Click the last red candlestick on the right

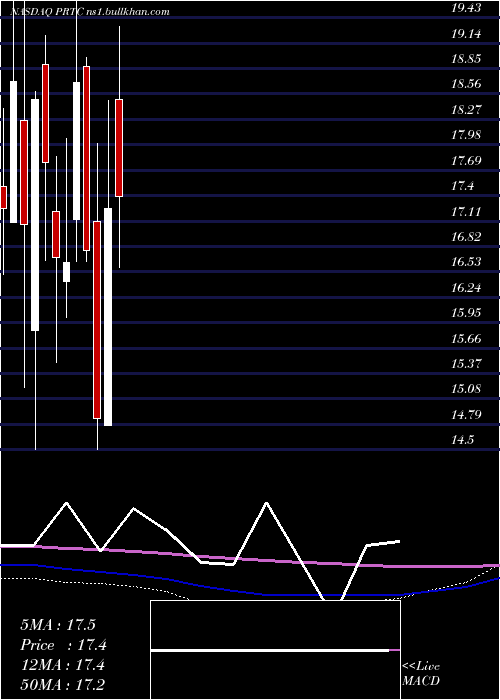click(x=119, y=148)
